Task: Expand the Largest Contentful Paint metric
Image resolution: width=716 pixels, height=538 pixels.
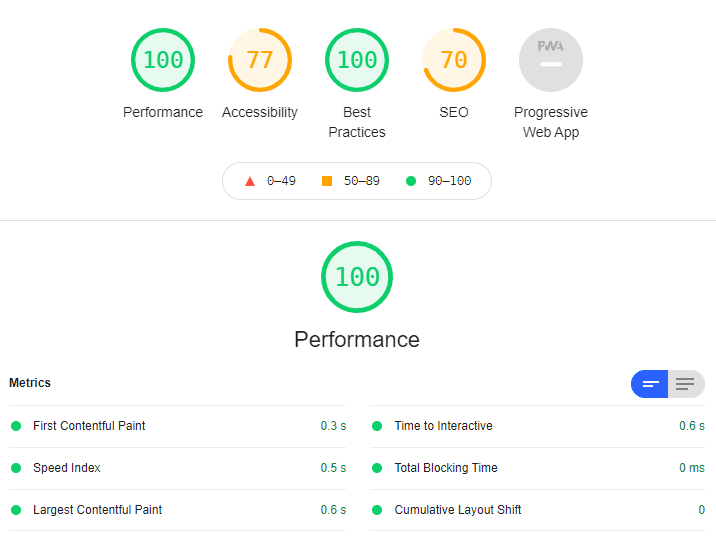Action: [178, 510]
